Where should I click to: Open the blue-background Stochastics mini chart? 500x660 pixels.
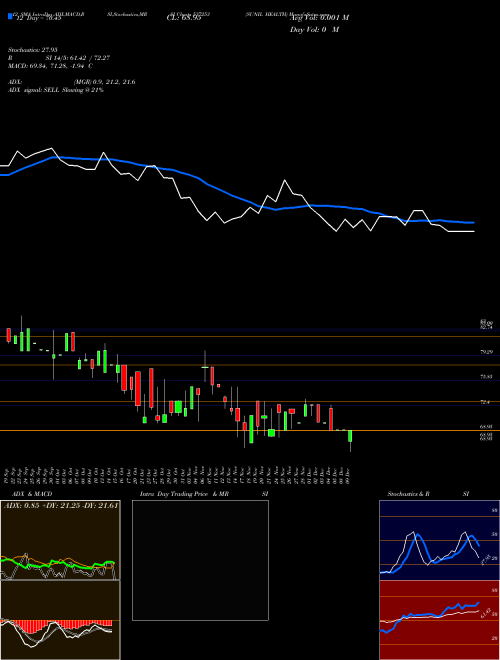(439, 540)
